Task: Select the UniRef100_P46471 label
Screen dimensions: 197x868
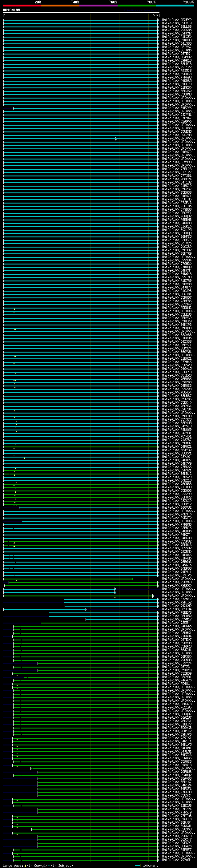Action: (177, 196)
